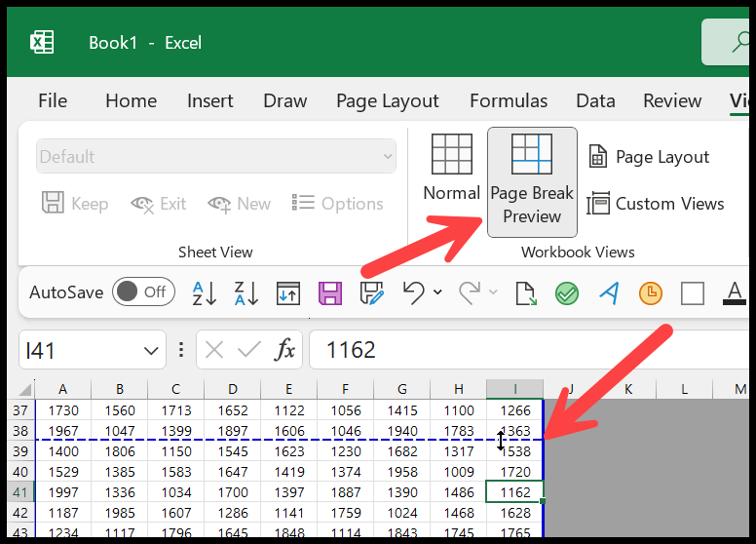This screenshot has width=756, height=544.
Task: Click the font color A icon
Action: coord(735,293)
